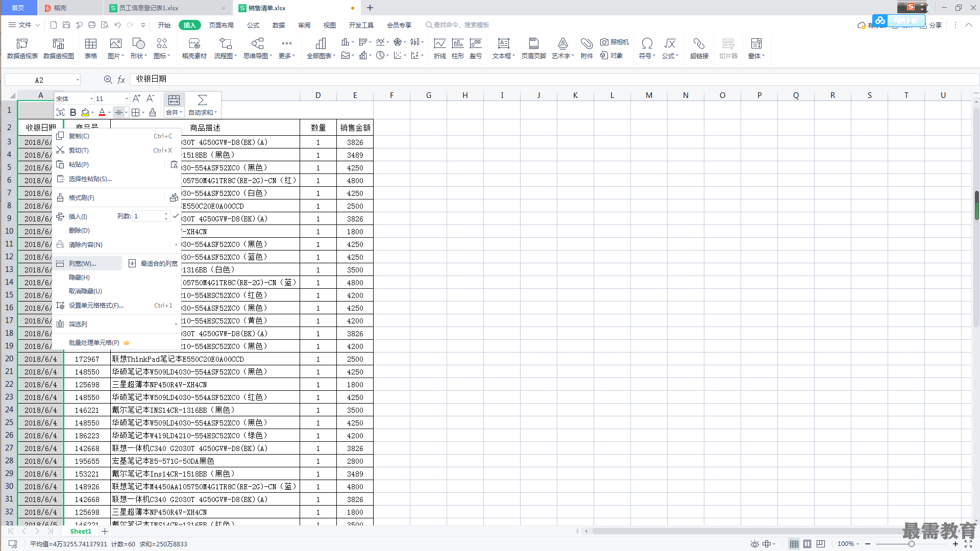Confirm insert with the check mark
Image resolution: width=980 pixels, height=551 pixels.
pos(176,216)
